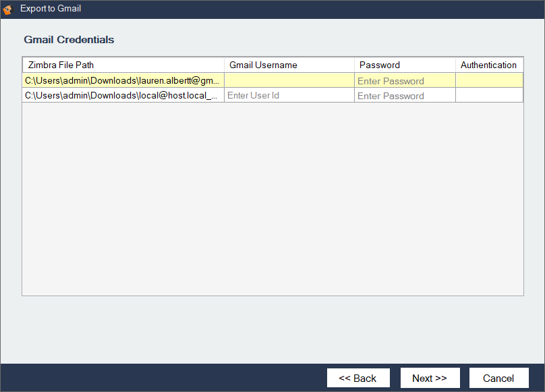545x392 pixels.
Task: Proceed using the Next >> button
Action: 430,378
